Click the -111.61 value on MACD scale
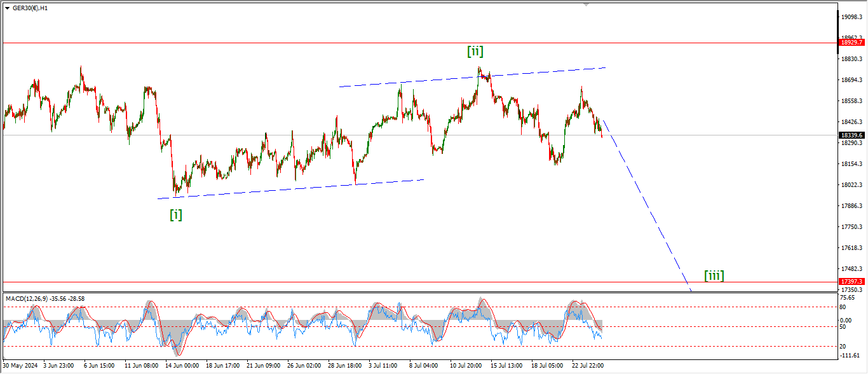The height and width of the screenshot is (374, 868). (x=850, y=355)
